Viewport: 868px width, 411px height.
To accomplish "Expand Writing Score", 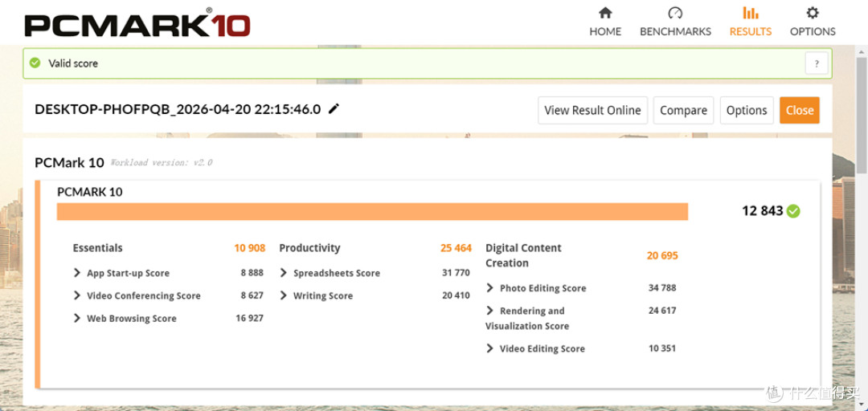I will tap(284, 295).
